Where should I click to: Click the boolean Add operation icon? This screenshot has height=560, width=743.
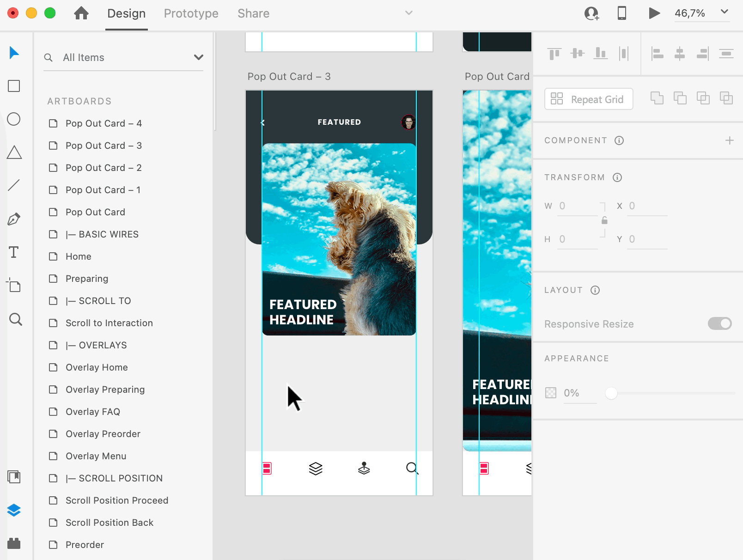[657, 98]
